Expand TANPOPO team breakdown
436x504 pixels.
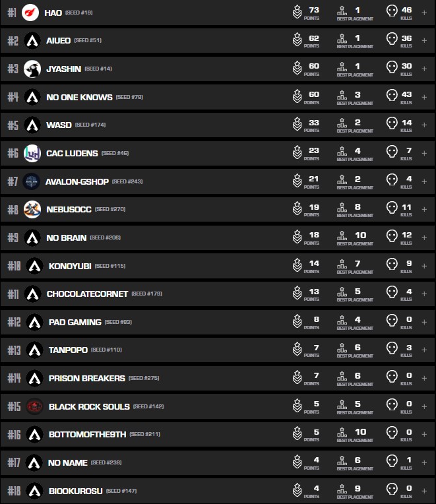(424, 350)
